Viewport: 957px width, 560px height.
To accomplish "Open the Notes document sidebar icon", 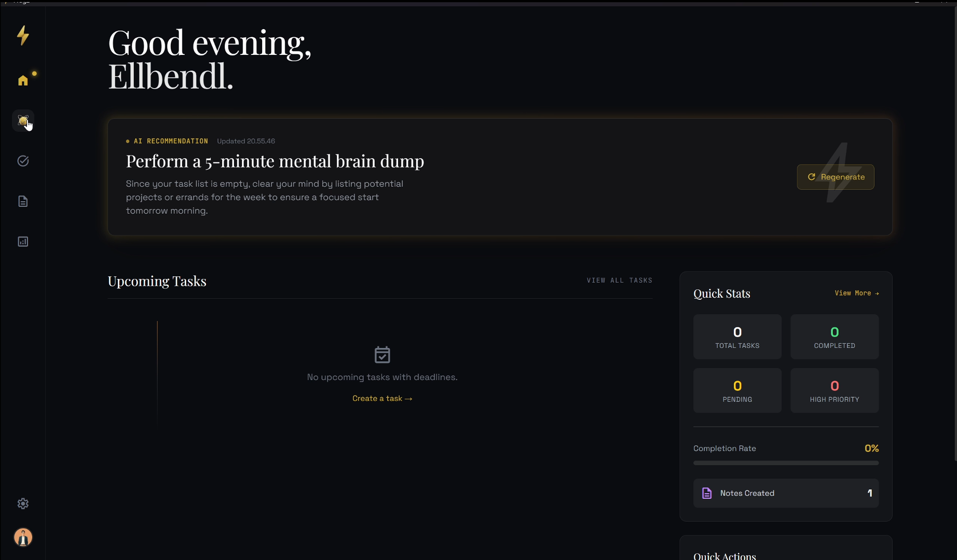I will tap(23, 201).
